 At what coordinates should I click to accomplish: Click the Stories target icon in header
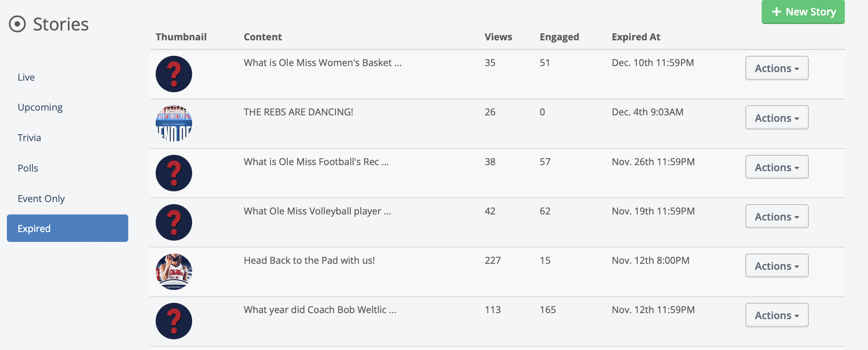click(17, 24)
